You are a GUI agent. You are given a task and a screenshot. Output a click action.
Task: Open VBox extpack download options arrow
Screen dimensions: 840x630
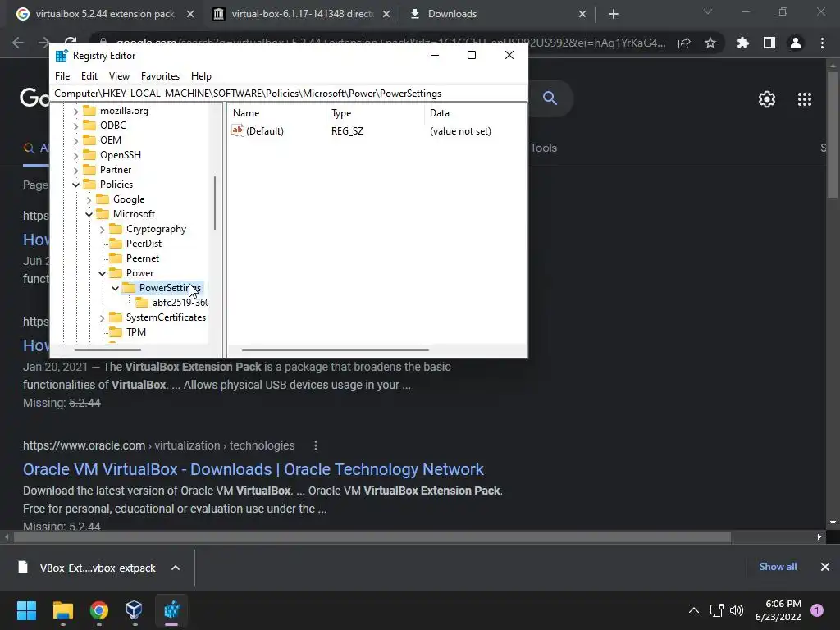[176, 568]
